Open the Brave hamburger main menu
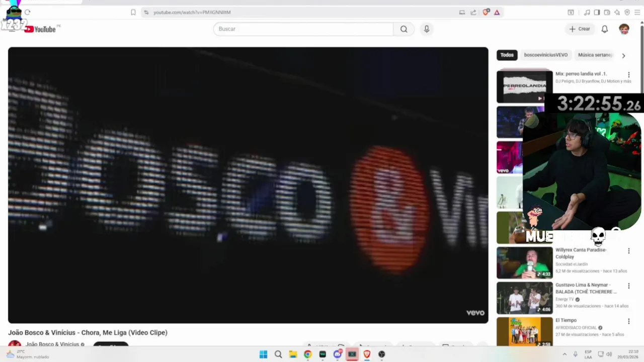Screen dimensions: 644x362 pos(637,12)
